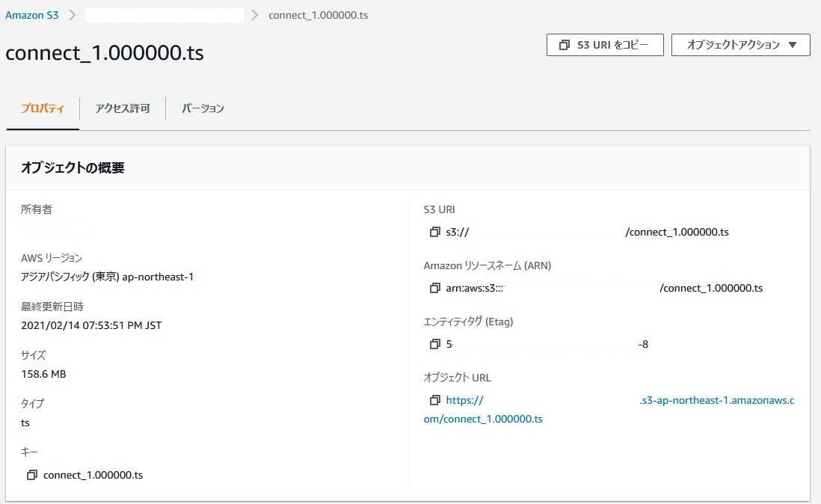Open the バージョン tab
821x504 pixels.
coord(203,108)
